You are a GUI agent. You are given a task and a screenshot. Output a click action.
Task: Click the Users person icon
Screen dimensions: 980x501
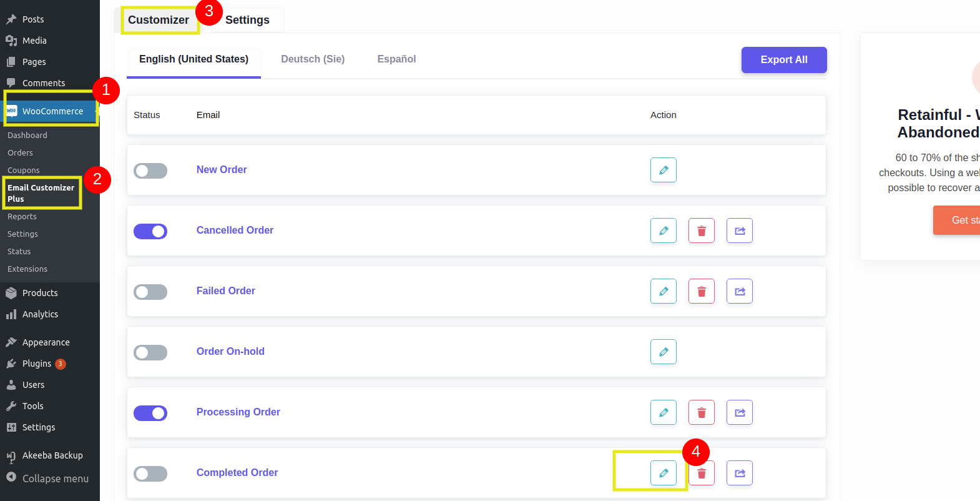11,385
